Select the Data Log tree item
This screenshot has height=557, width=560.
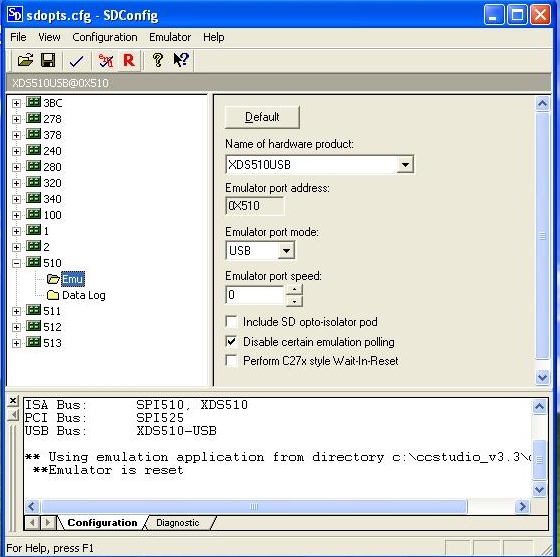pyautogui.click(x=84, y=295)
